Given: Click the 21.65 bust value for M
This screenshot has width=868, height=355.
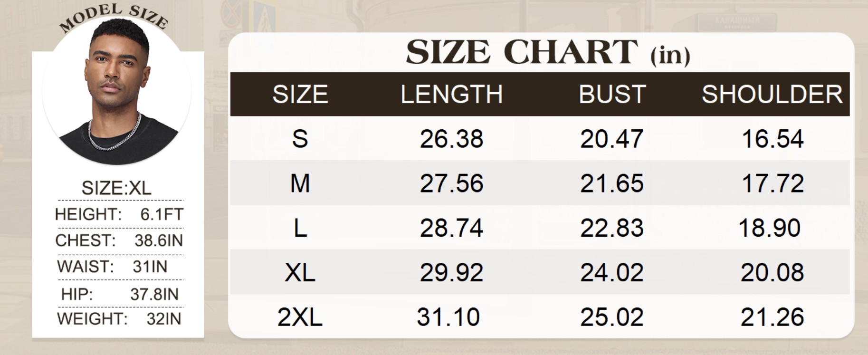Looking at the screenshot, I should [x=612, y=183].
